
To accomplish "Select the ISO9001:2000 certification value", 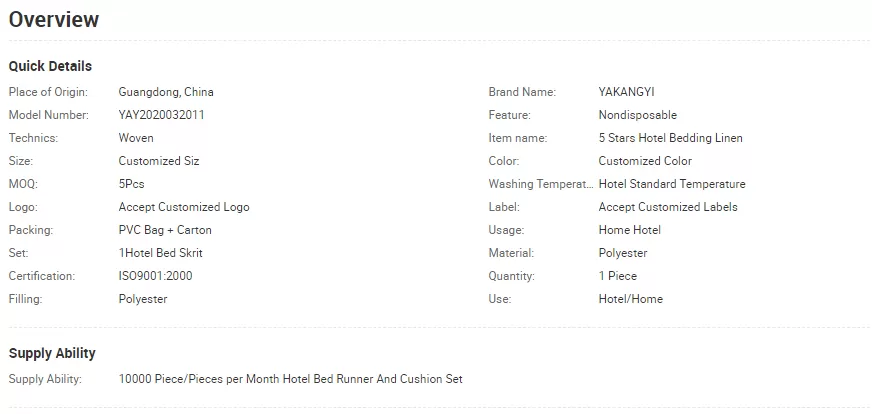I will pos(155,276).
